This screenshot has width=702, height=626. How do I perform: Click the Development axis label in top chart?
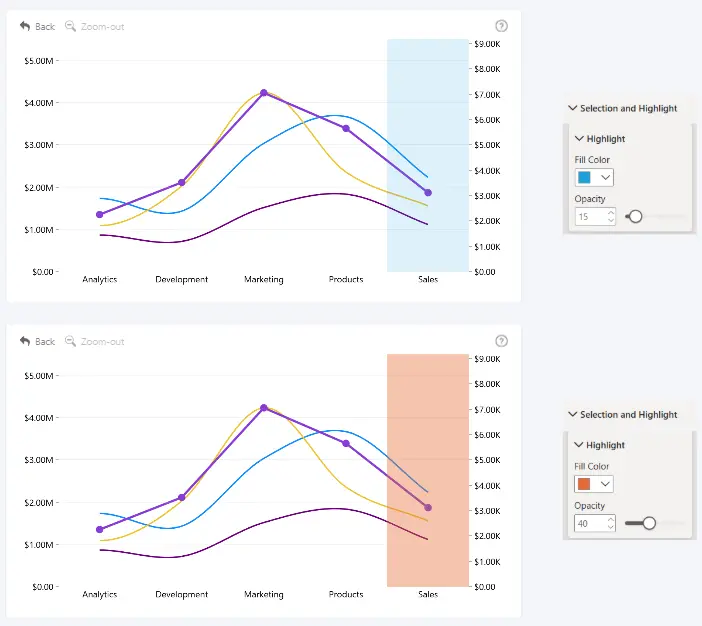click(x=182, y=279)
